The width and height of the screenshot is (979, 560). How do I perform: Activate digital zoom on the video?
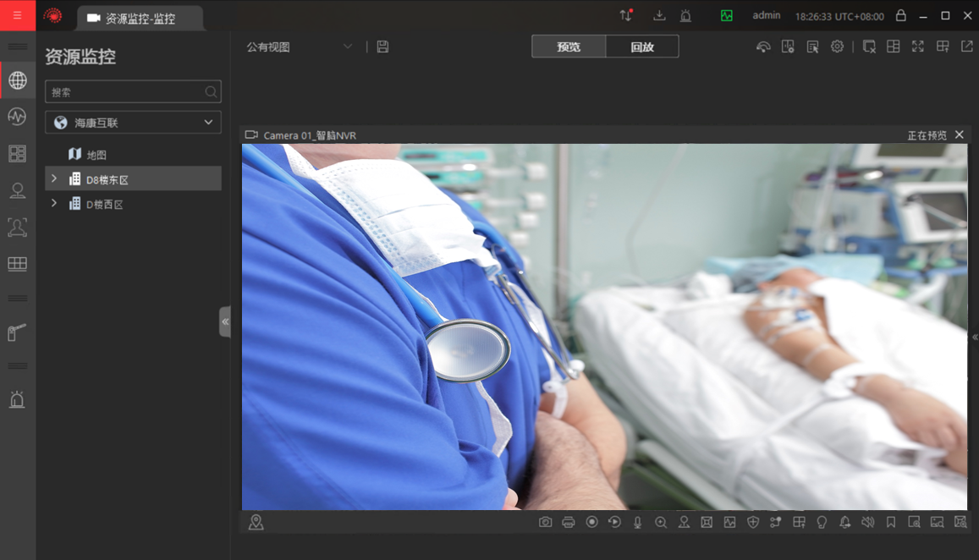click(661, 522)
